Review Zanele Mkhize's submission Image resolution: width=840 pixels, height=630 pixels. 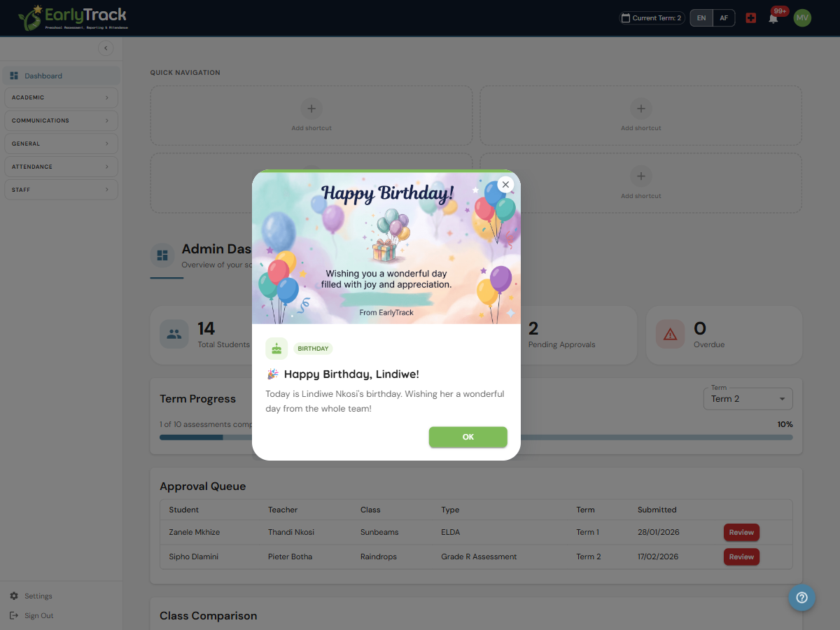(741, 532)
